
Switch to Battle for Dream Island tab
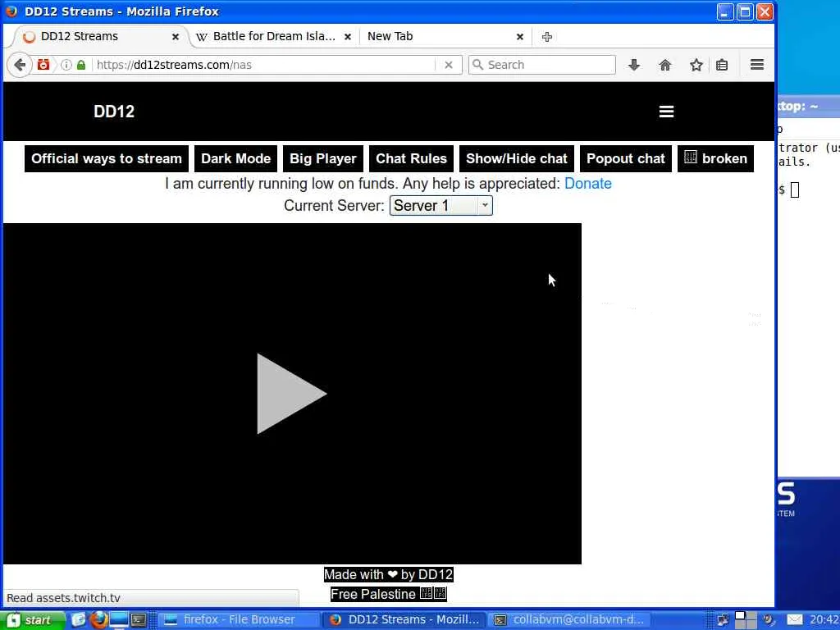(x=273, y=36)
